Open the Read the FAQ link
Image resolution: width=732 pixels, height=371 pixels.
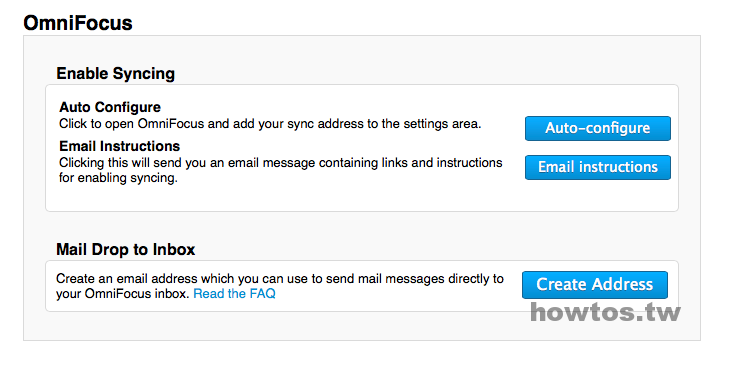234,294
